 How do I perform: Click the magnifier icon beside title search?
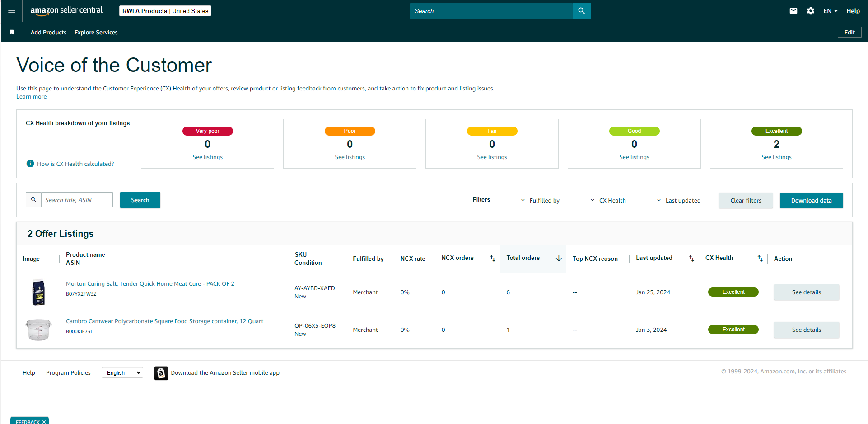33,200
